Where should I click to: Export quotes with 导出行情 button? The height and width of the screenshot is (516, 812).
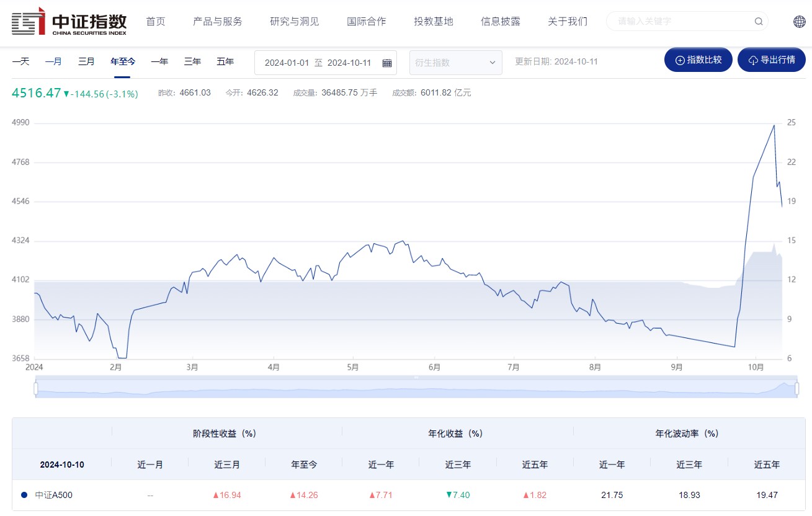[771, 60]
